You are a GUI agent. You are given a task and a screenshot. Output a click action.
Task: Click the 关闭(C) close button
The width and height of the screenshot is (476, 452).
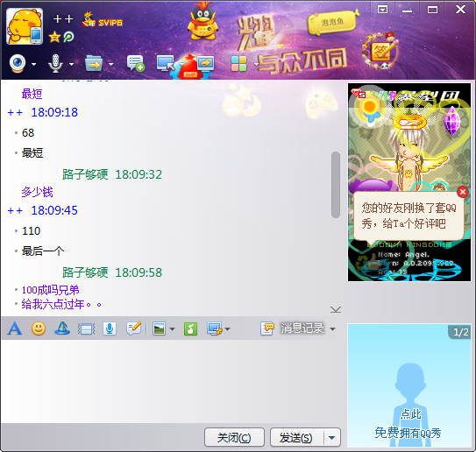[x=234, y=437]
